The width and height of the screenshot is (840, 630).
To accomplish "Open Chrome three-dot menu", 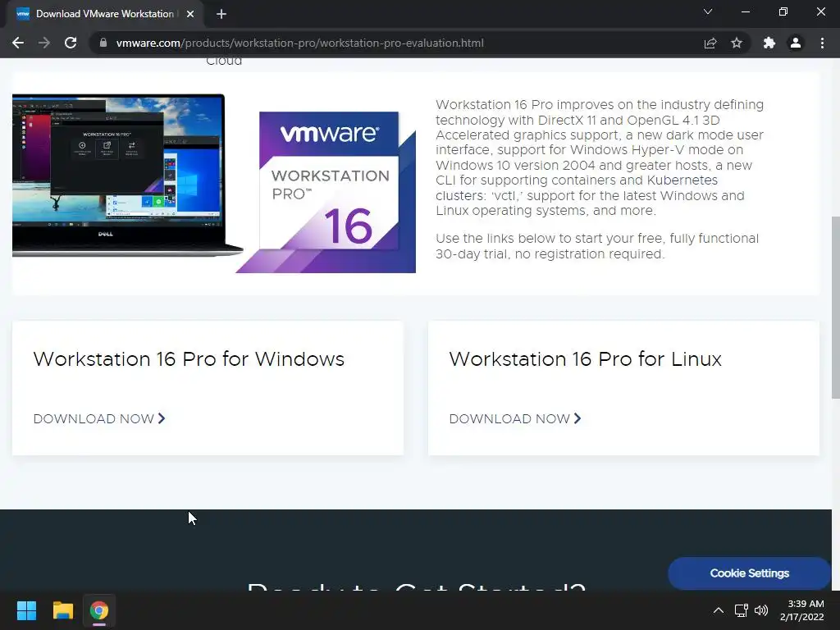I will (822, 43).
